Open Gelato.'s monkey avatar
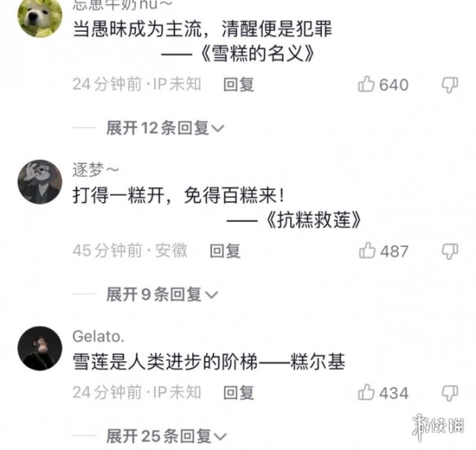The image size is (476, 450). click(40, 348)
